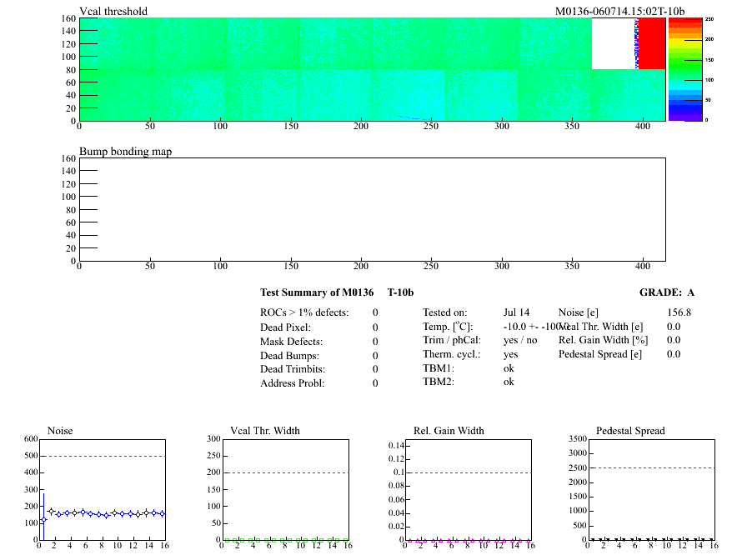Click the "Vcal Thr. Width" plot title
Screen dimensions: 747x560
tap(265, 431)
